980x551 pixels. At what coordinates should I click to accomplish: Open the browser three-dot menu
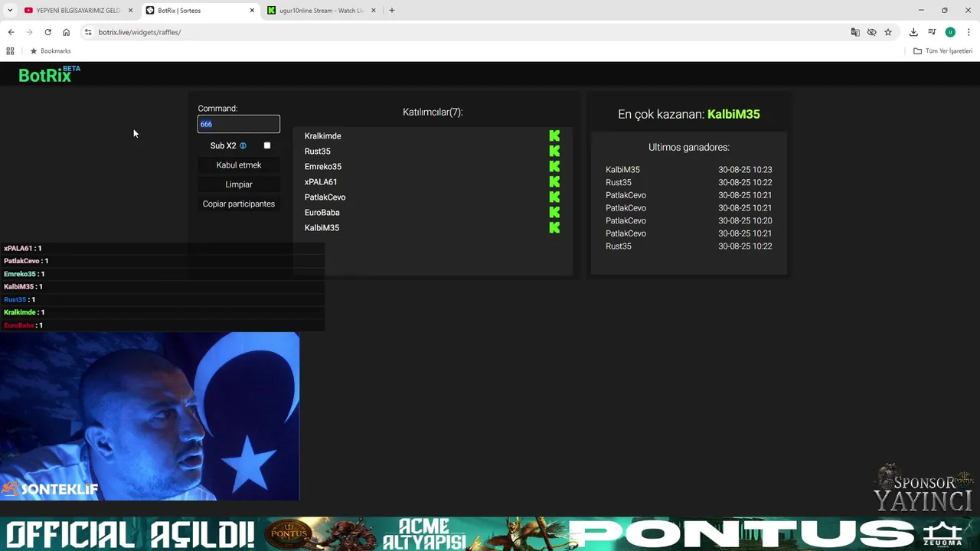click(969, 32)
